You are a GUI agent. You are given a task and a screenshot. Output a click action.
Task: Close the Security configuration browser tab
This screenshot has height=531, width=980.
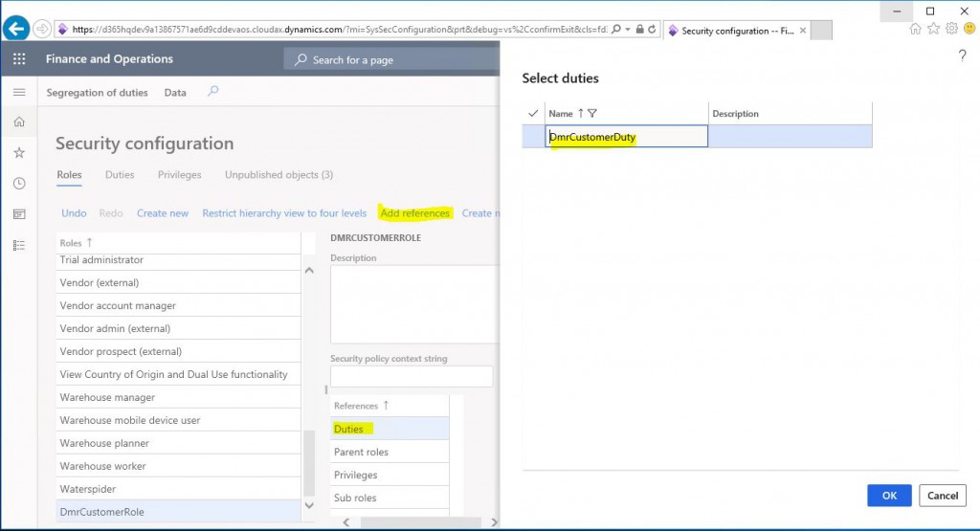pyautogui.click(x=803, y=31)
